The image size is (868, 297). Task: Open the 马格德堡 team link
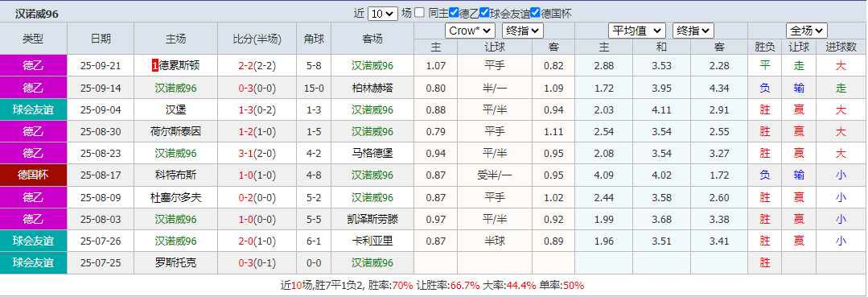click(x=372, y=154)
